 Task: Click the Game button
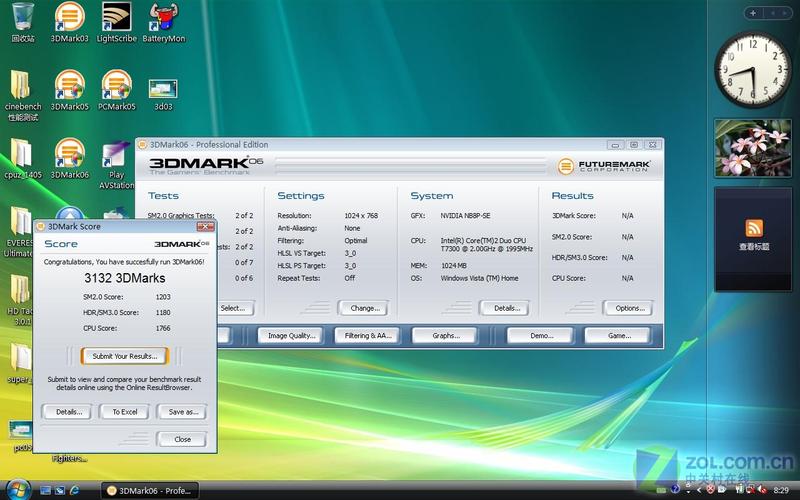pos(618,336)
